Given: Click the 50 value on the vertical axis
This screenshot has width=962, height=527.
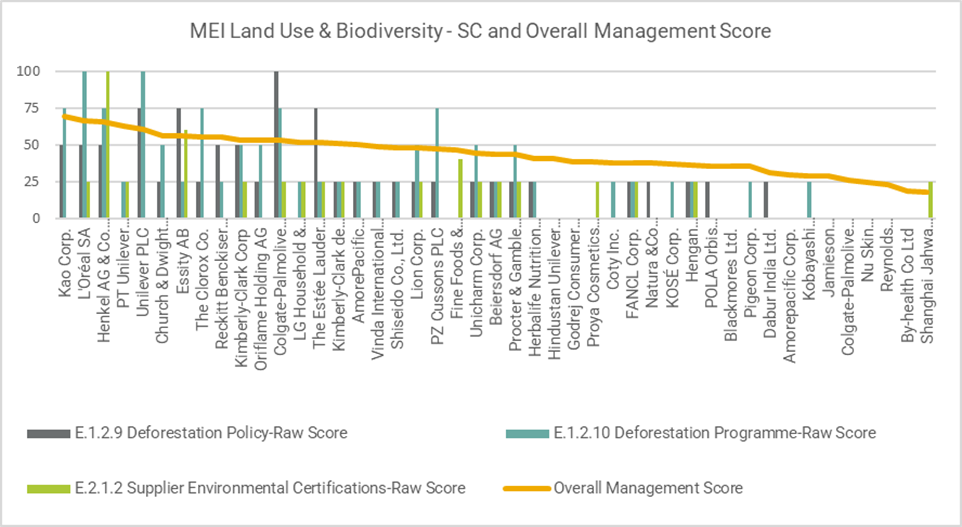Looking at the screenshot, I should point(32,145).
